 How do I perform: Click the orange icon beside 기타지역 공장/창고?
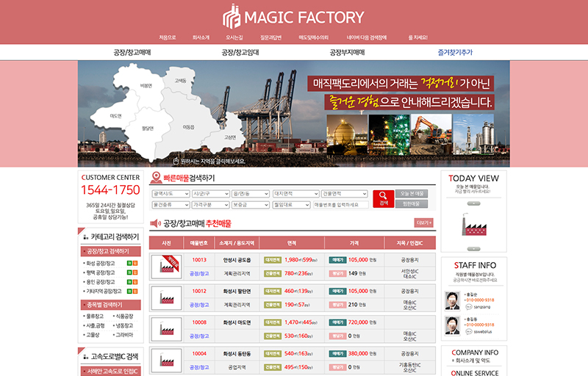[135, 291]
